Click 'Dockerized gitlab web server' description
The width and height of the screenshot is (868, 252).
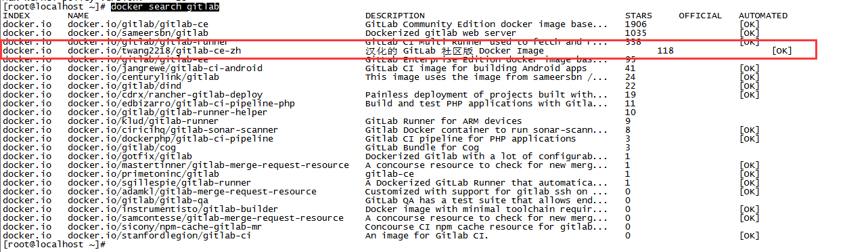441,33
